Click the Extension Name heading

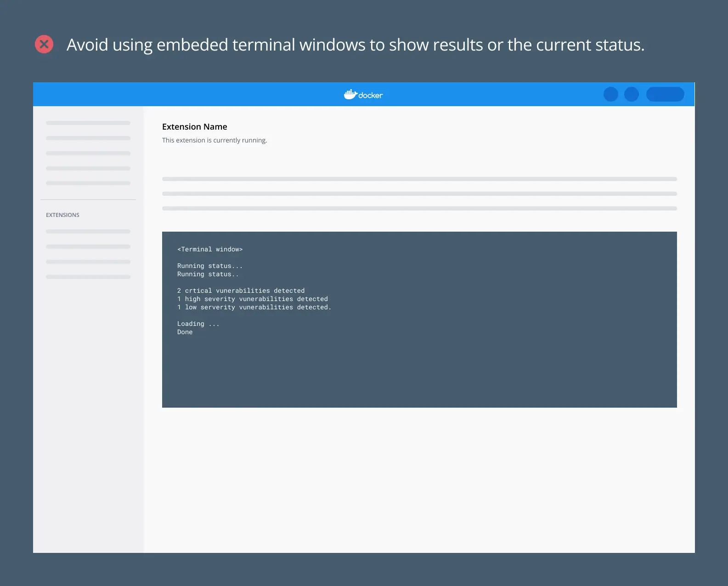point(194,127)
